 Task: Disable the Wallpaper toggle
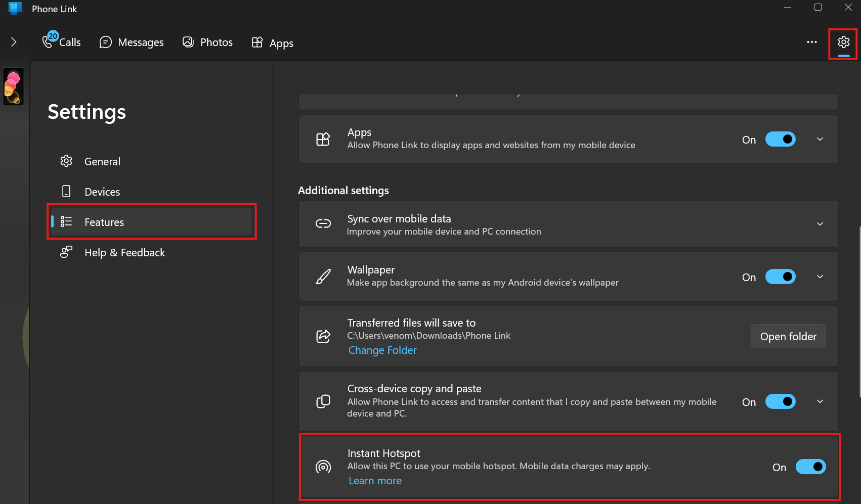click(x=780, y=277)
